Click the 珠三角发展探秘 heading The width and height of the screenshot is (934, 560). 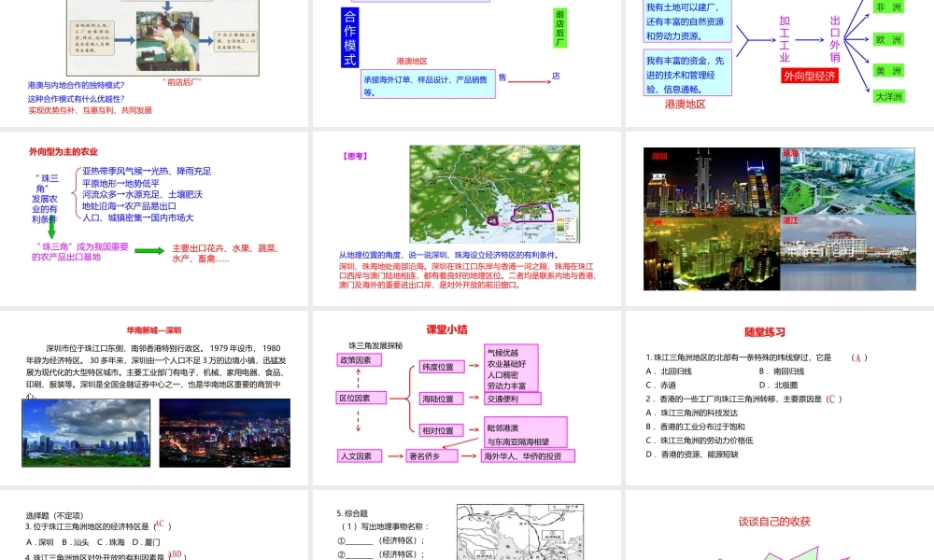click(375, 345)
